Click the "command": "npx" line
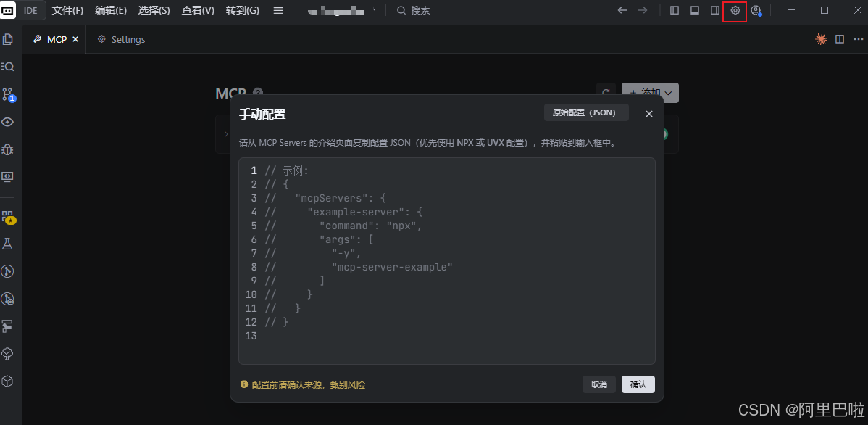Image resolution: width=868 pixels, height=425 pixels. [343, 226]
